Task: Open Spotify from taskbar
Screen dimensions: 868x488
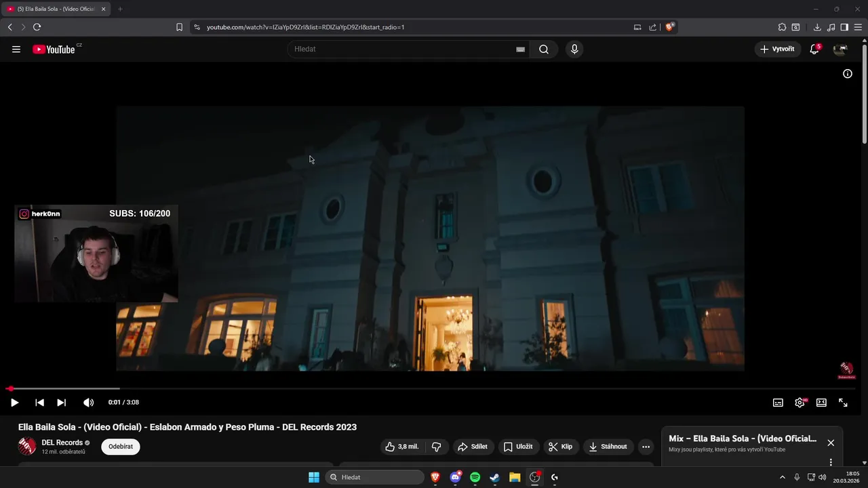Action: click(475, 477)
